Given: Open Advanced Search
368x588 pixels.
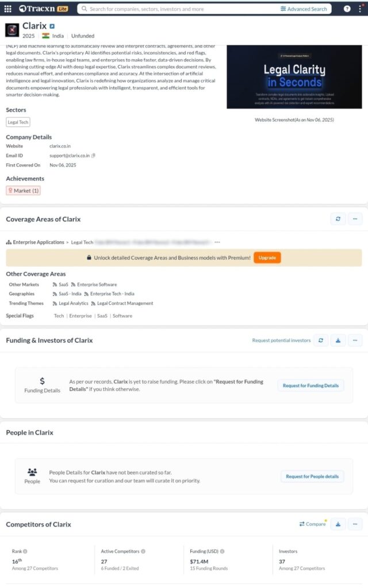Looking at the screenshot, I should [304, 9].
